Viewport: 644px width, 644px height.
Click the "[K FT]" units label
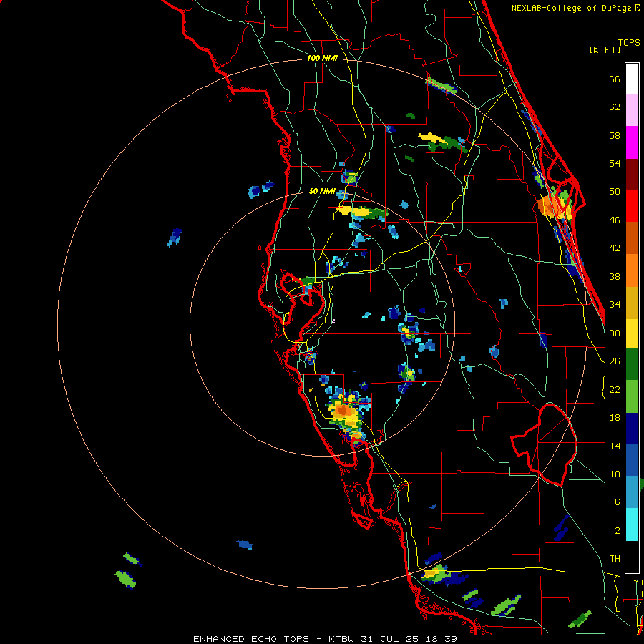point(605,49)
